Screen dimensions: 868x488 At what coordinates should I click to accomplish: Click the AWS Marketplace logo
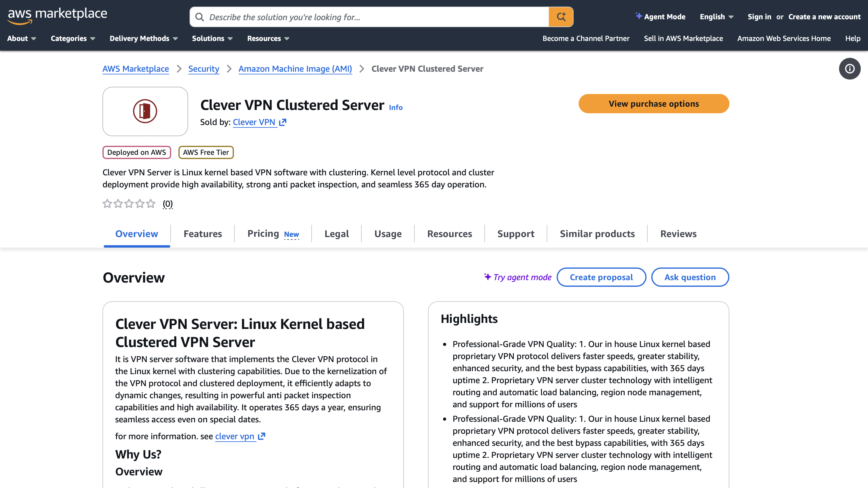point(57,16)
